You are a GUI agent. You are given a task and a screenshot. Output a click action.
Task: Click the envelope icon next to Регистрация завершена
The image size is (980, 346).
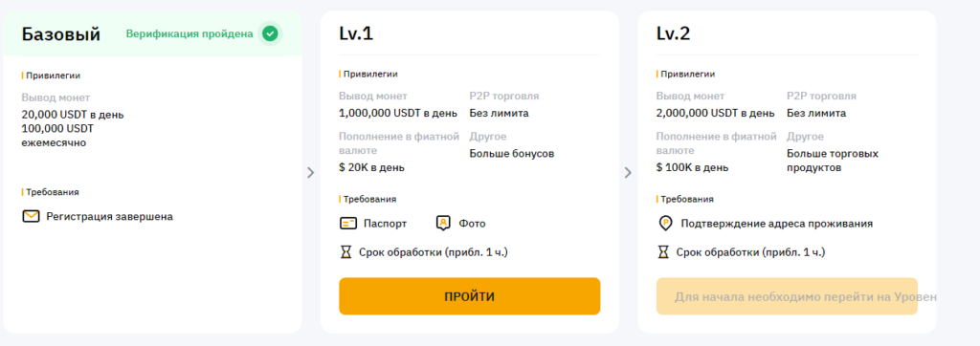click(31, 217)
